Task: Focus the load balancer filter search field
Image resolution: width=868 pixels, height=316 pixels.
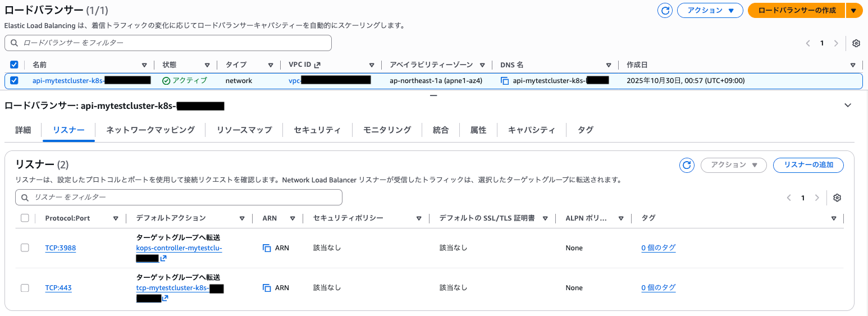Action: pos(168,43)
